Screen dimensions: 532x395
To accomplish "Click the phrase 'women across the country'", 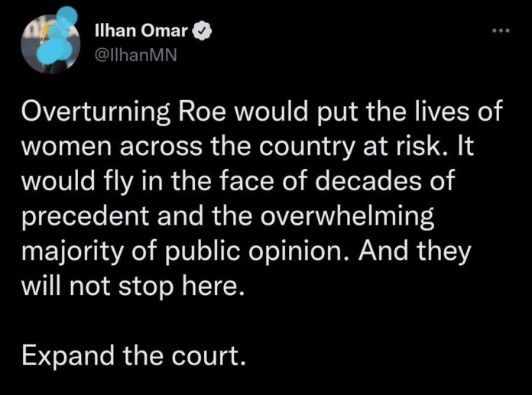I will click(187, 147).
